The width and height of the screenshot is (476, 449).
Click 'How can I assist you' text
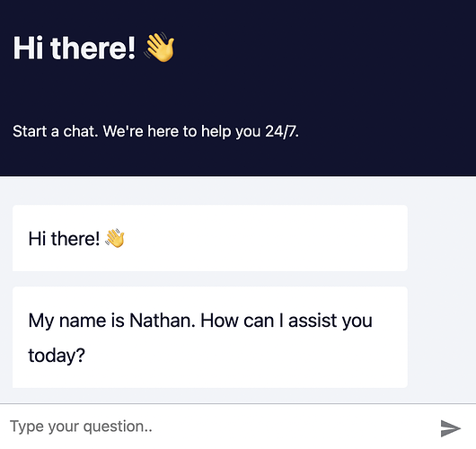coord(286,321)
